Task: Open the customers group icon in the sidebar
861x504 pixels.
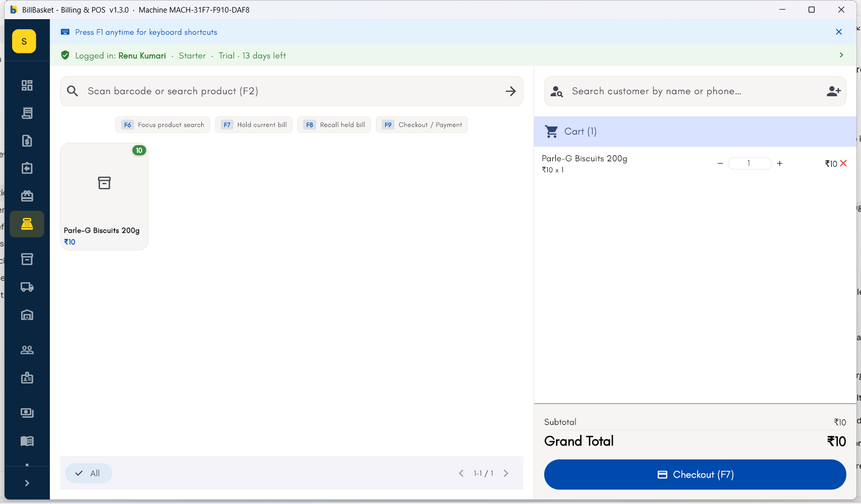Action: tap(27, 350)
